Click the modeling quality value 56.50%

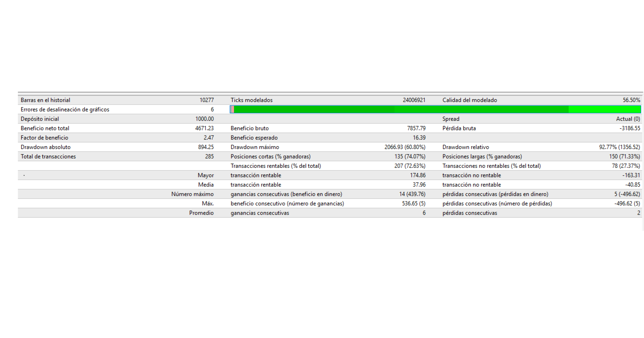tap(631, 100)
